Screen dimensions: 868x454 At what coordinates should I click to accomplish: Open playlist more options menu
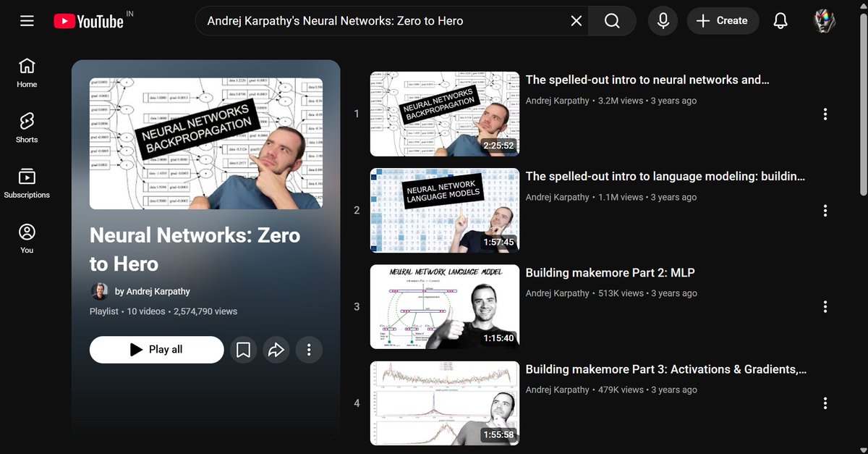coord(309,350)
